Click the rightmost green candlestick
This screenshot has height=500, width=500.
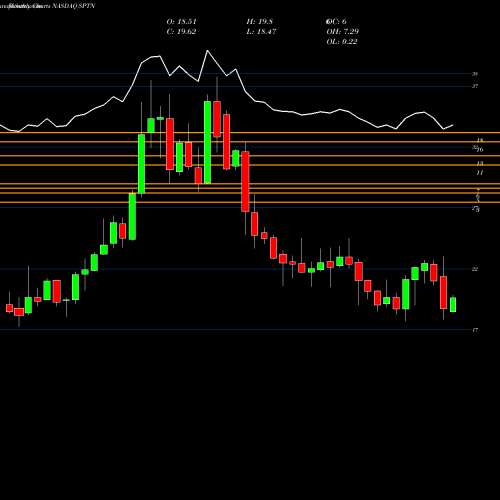tap(453, 304)
